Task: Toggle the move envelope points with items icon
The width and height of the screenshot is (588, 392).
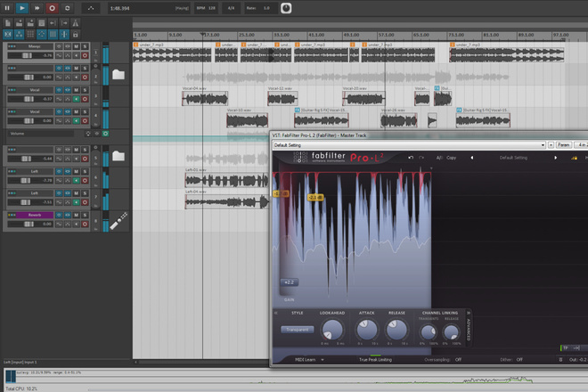Action: click(x=42, y=35)
